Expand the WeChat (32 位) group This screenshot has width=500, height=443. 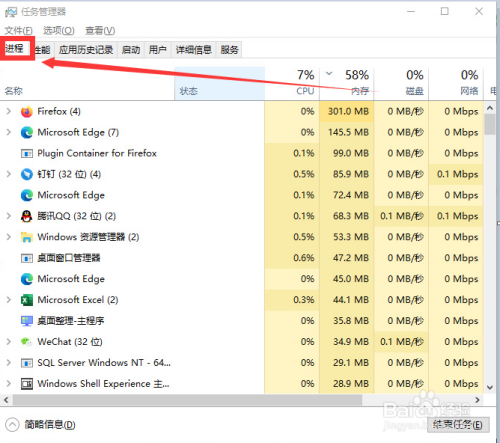[9, 342]
